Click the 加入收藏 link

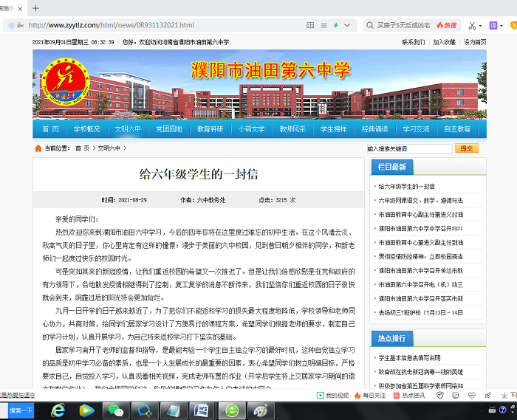tap(444, 42)
